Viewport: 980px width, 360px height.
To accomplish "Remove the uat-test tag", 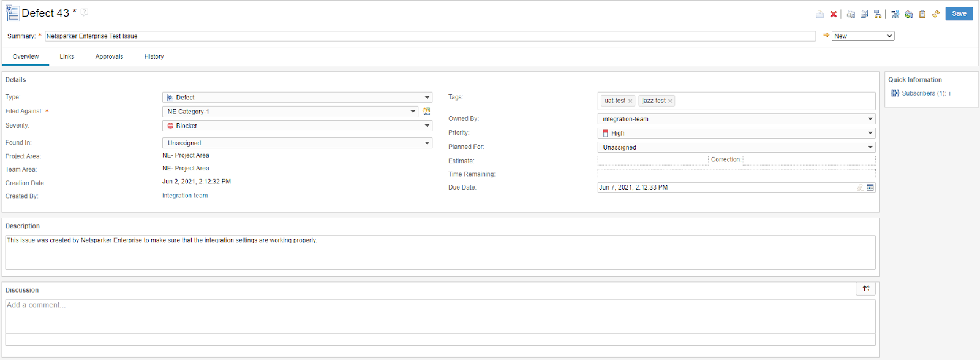I will click(630, 101).
